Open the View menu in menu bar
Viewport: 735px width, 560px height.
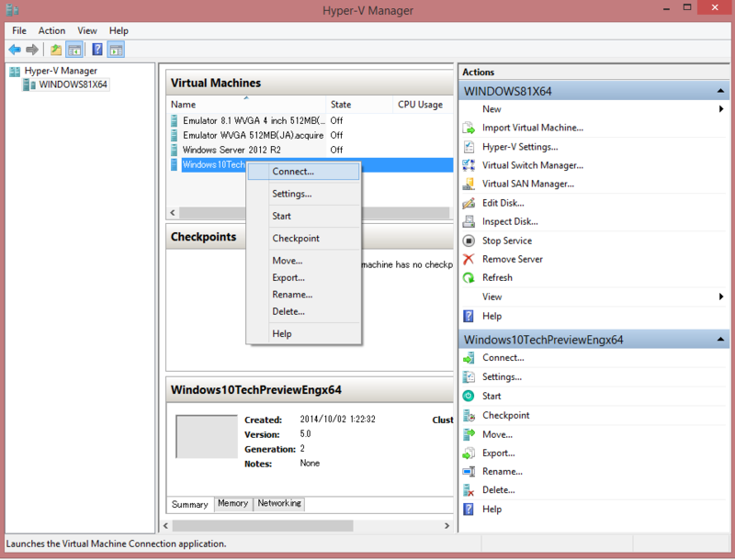click(87, 30)
